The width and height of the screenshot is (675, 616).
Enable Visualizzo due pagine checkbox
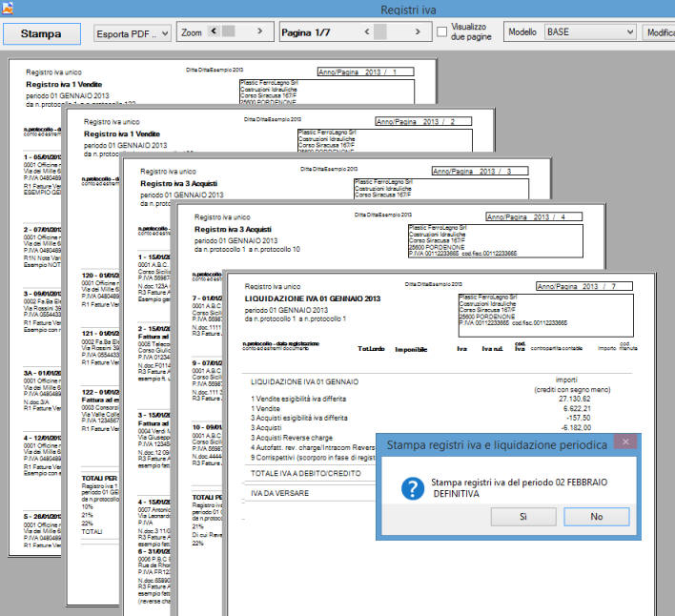[441, 31]
